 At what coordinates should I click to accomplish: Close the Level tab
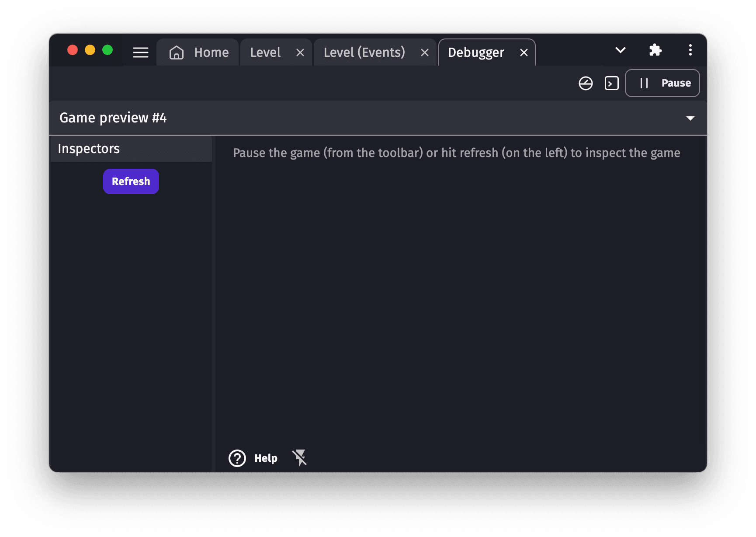[300, 53]
